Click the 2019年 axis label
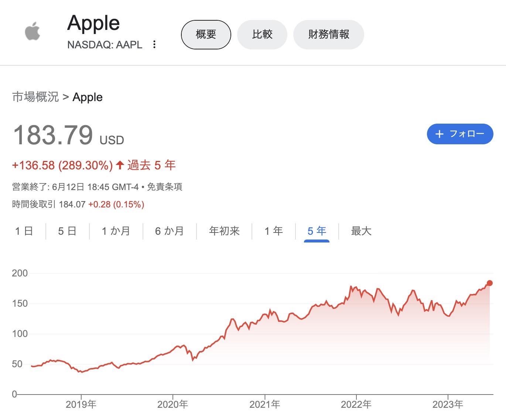Image resolution: width=506 pixels, height=420 pixels. click(x=81, y=404)
